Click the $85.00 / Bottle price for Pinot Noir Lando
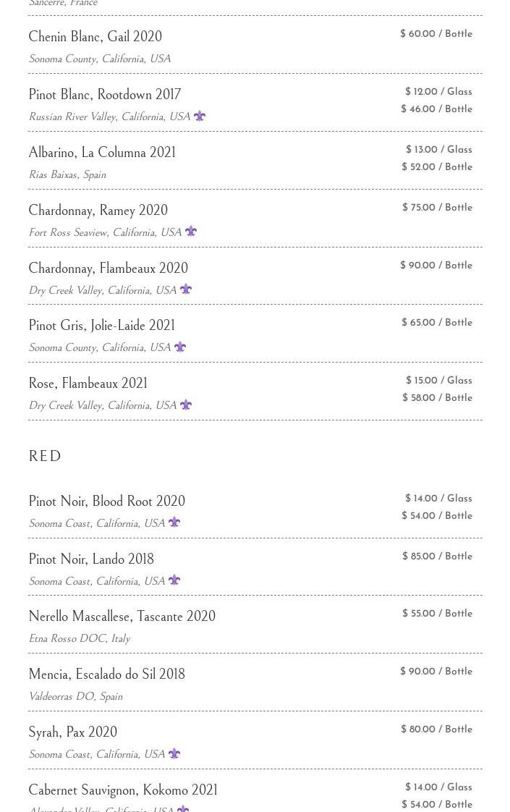Screen dimensions: 510x812 (437, 557)
